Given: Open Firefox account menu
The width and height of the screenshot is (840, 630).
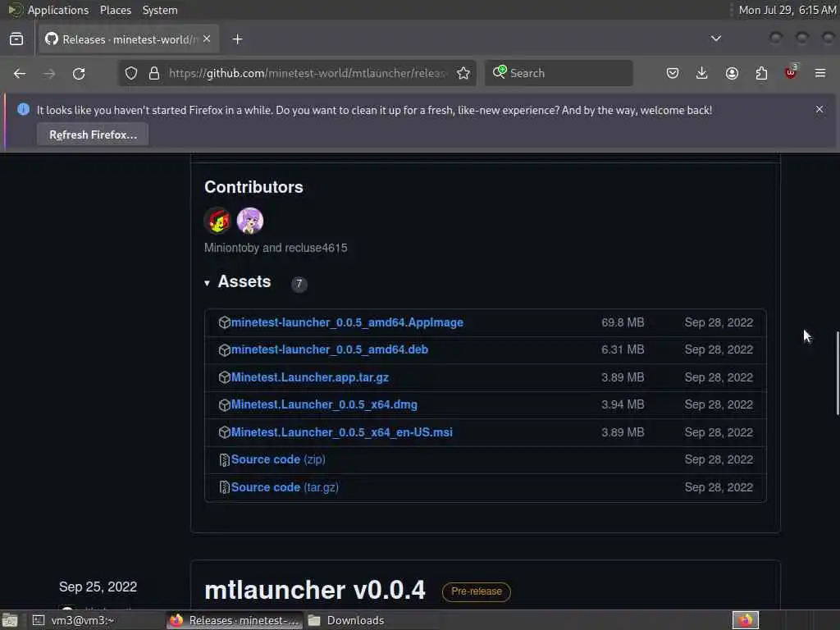Looking at the screenshot, I should 732,73.
